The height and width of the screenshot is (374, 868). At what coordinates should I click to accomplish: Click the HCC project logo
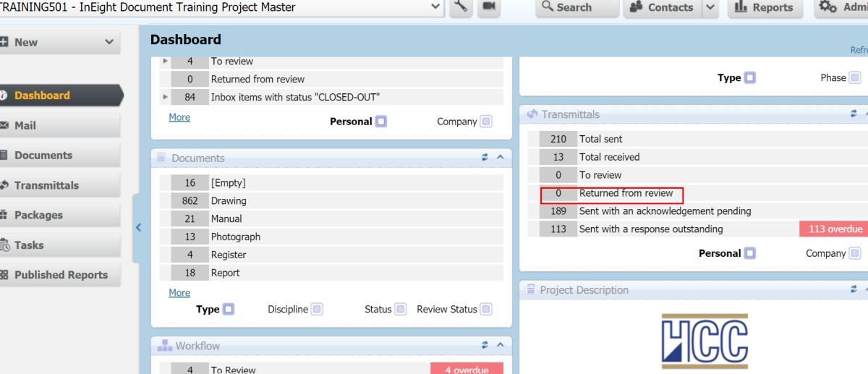pos(705,342)
